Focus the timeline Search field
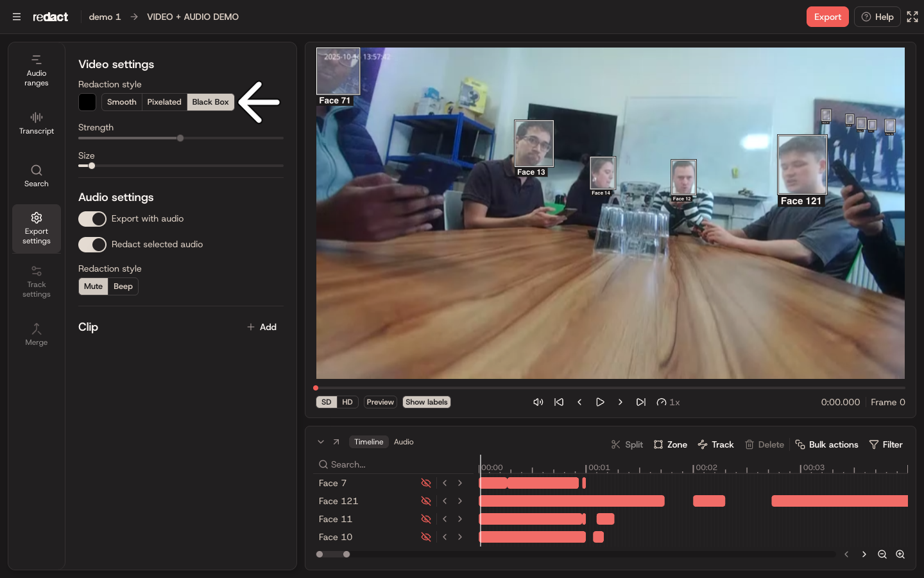Image resolution: width=924 pixels, height=578 pixels. 393,464
